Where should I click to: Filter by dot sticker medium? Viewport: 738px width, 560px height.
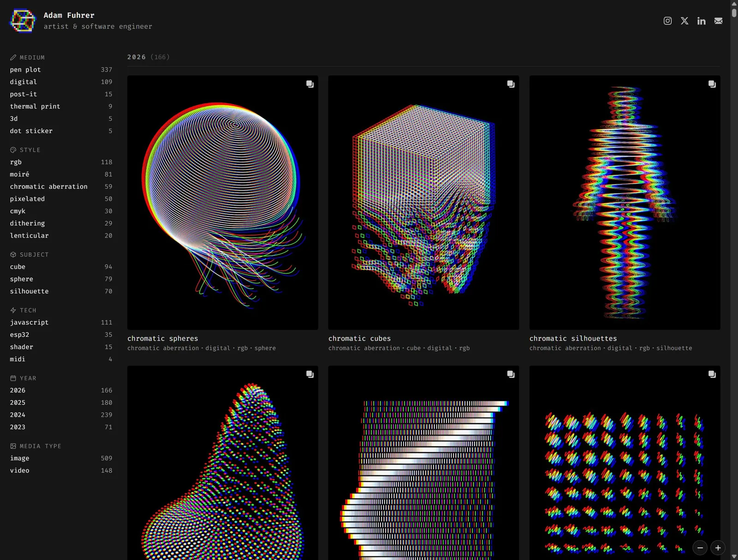61,131
